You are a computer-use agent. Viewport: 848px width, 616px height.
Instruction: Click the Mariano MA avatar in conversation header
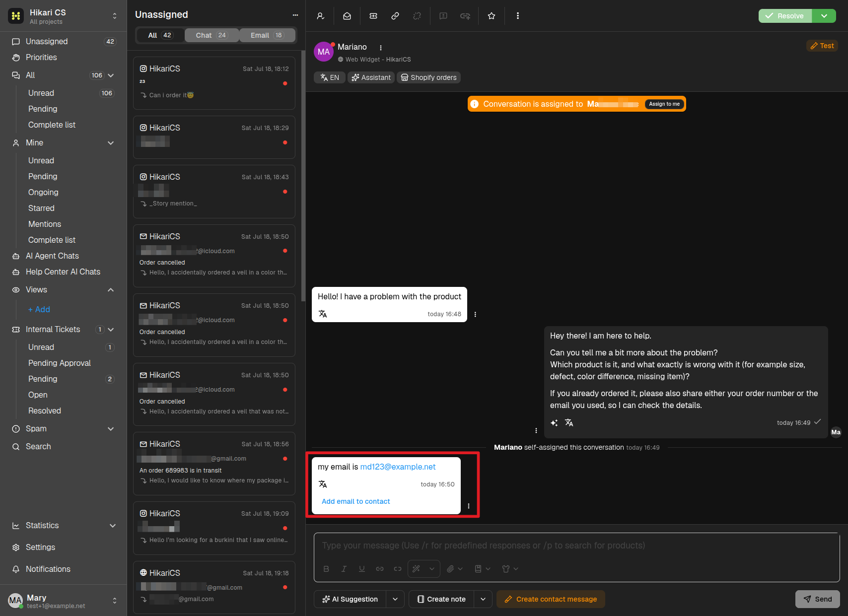324,52
